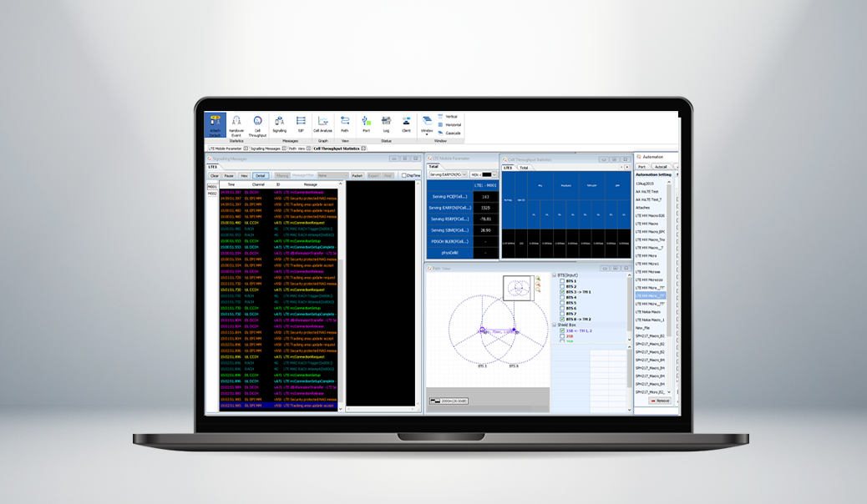The height and width of the screenshot is (504, 867).
Task: Show the Log status
Action: (386, 123)
